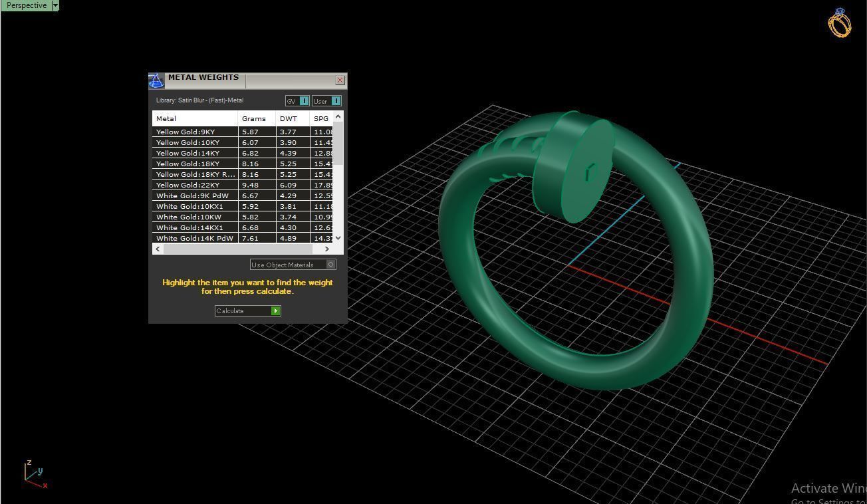Click the Library: Satin Blur label
The height and width of the screenshot is (504, 867).
click(199, 100)
